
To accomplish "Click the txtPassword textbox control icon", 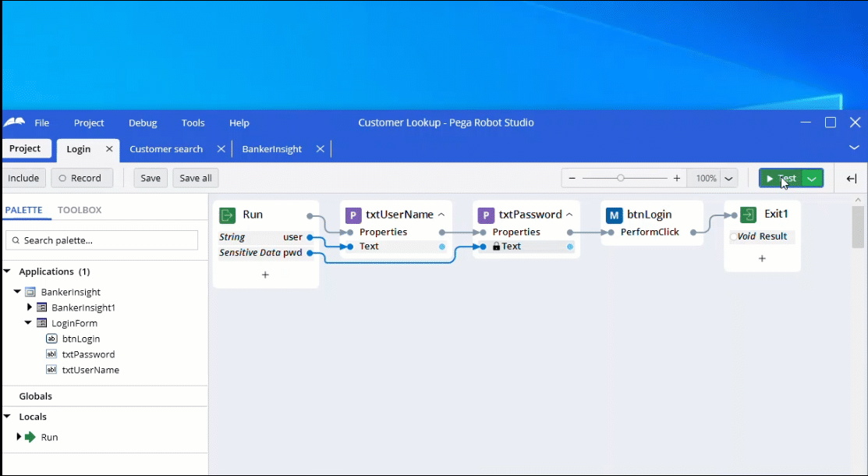I will coord(51,354).
